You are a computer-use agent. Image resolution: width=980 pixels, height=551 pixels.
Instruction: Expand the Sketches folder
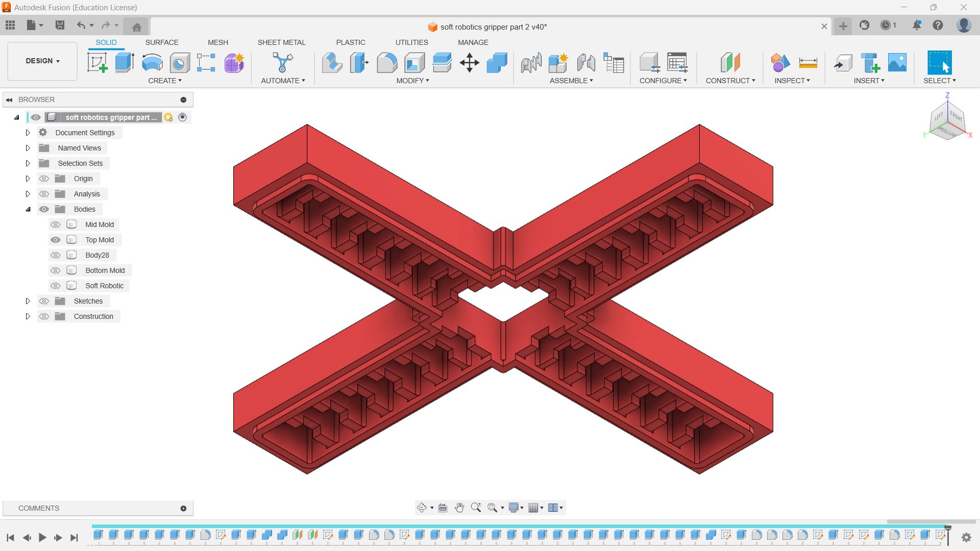(x=28, y=301)
